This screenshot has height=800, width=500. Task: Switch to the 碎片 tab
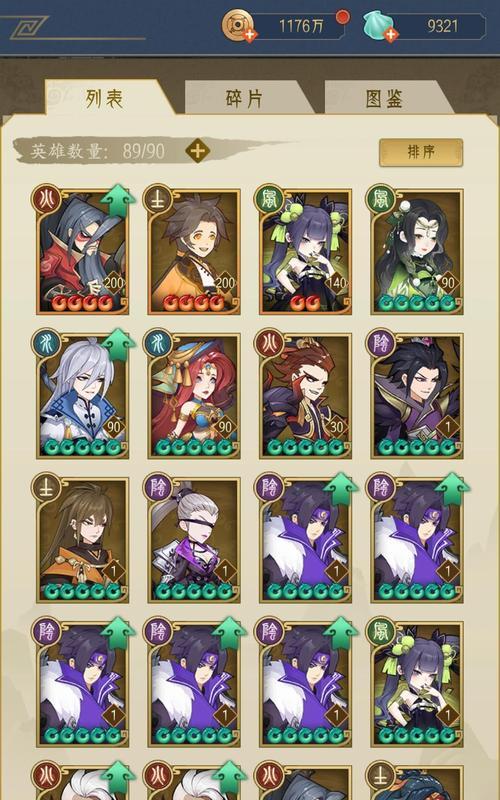pyautogui.click(x=244, y=98)
